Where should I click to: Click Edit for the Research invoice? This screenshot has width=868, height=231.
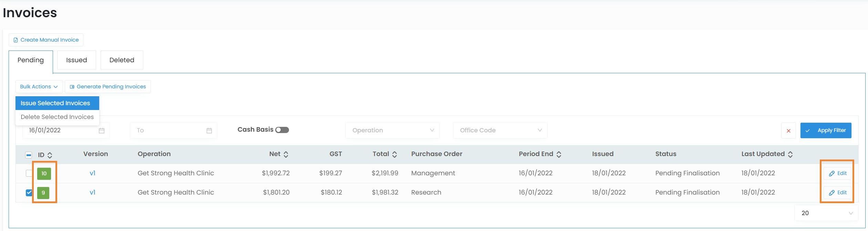(837, 192)
